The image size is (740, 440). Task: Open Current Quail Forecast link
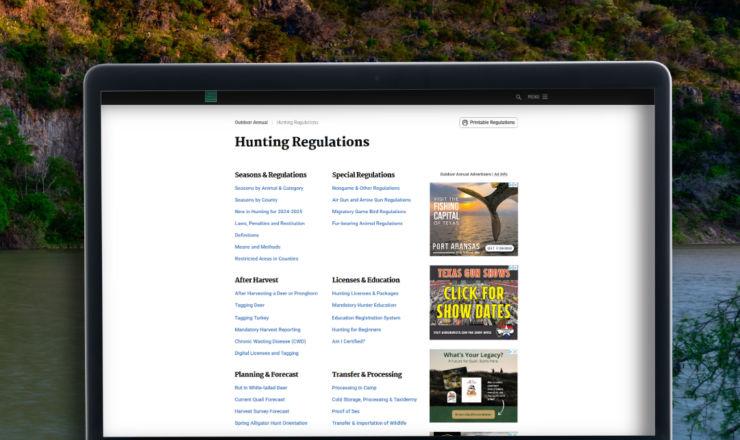pos(260,399)
